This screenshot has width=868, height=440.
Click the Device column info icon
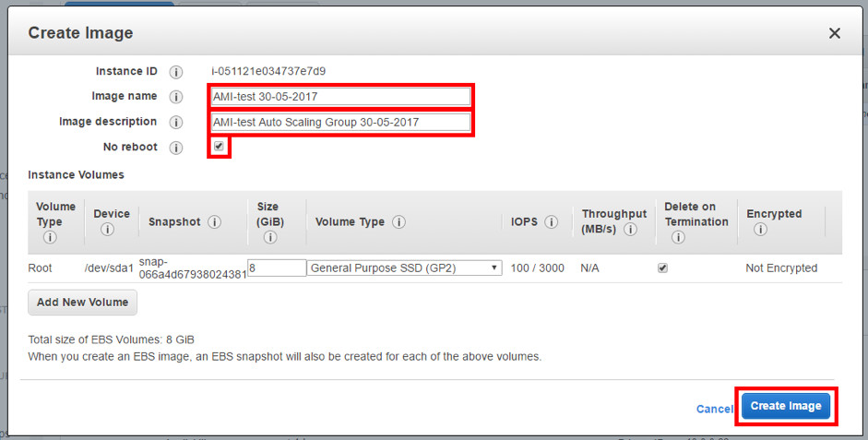(x=107, y=230)
